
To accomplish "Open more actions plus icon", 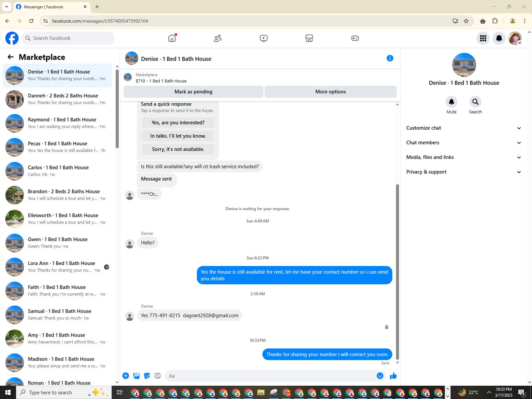I will click(126, 376).
